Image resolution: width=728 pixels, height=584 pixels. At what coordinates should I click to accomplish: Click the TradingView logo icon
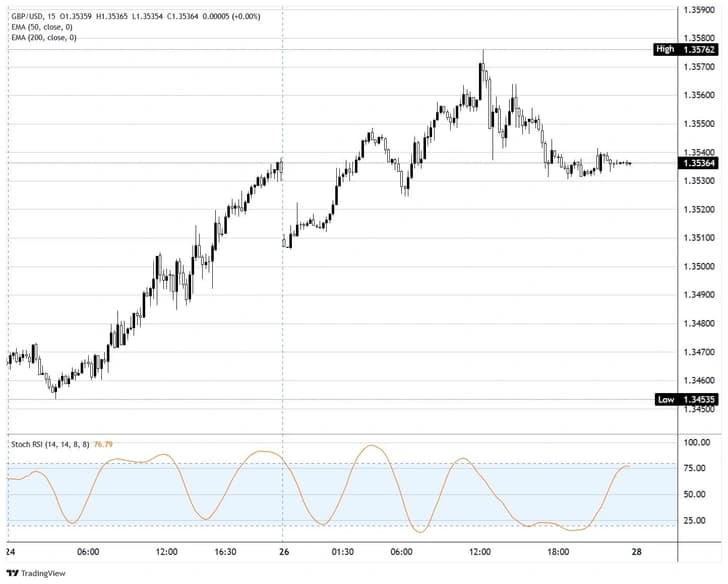[12, 573]
